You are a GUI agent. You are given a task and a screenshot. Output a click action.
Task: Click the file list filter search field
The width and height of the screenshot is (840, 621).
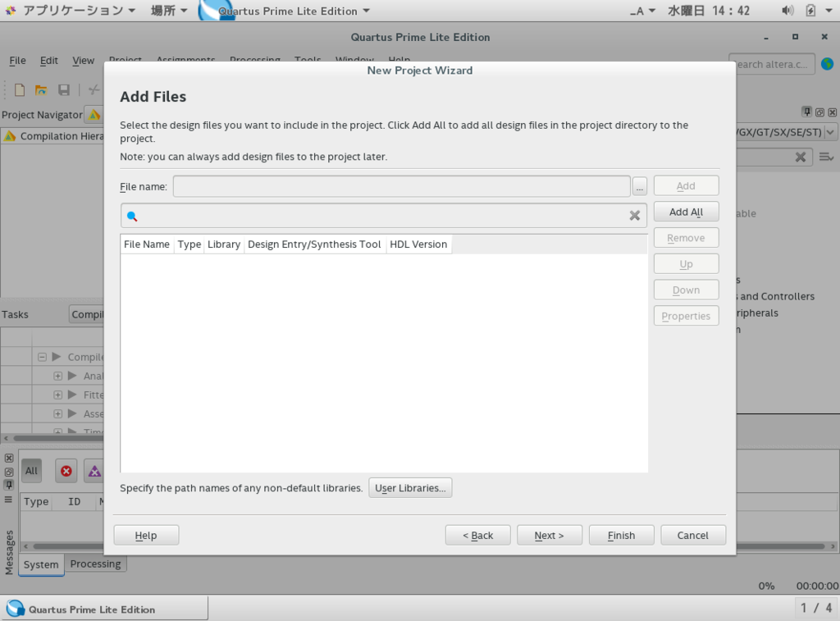(384, 216)
